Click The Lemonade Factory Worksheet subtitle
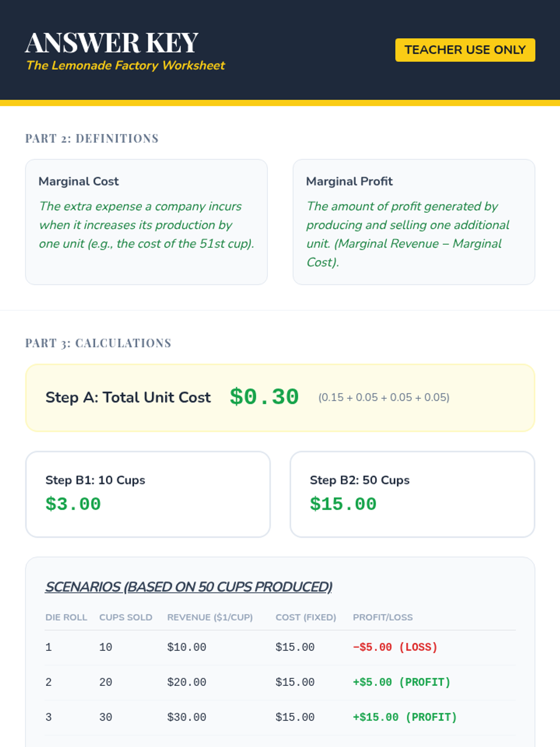 [x=126, y=65]
